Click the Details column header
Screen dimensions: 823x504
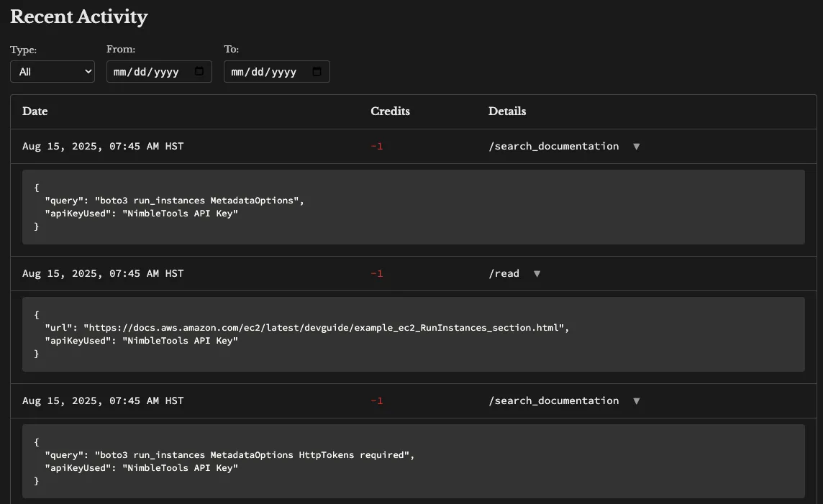(x=507, y=111)
